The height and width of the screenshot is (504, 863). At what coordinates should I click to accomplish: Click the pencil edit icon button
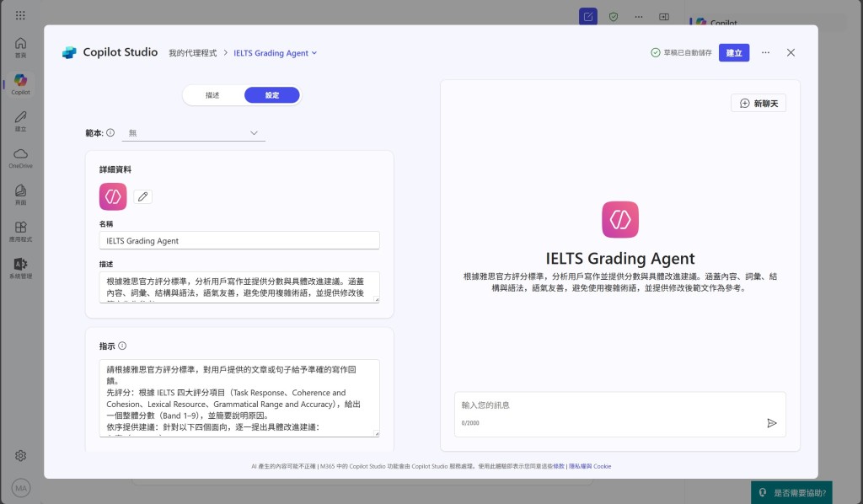tap(142, 196)
